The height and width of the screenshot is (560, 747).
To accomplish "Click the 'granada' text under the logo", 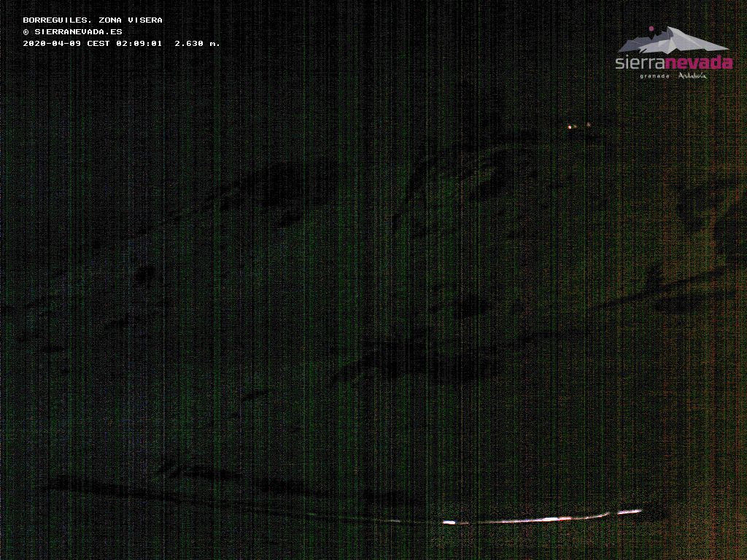I will (x=654, y=76).
